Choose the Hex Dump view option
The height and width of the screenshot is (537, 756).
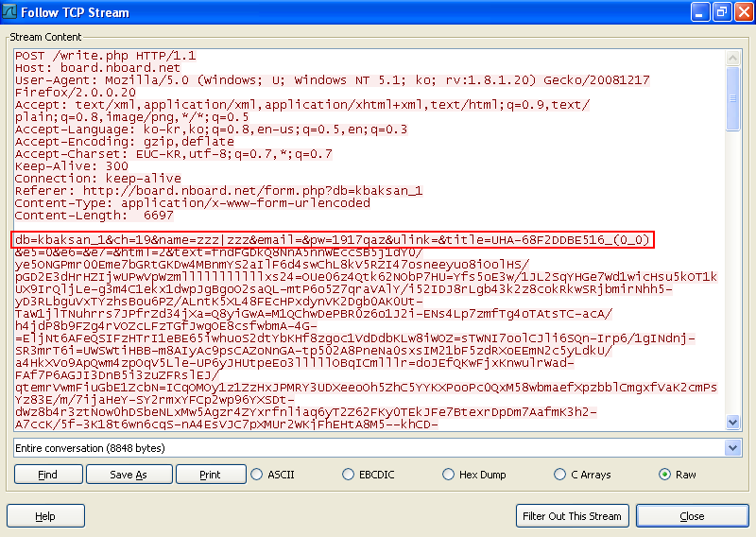pyautogui.click(x=449, y=475)
